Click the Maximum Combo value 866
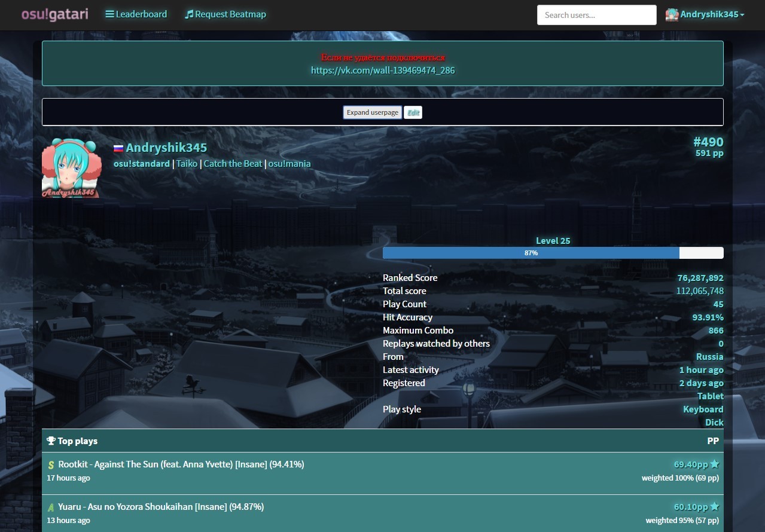Screen dimensions: 765x532 click(x=716, y=331)
